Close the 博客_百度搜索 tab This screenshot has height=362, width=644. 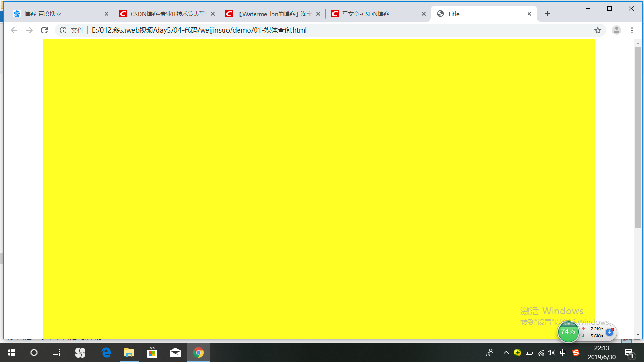(106, 14)
